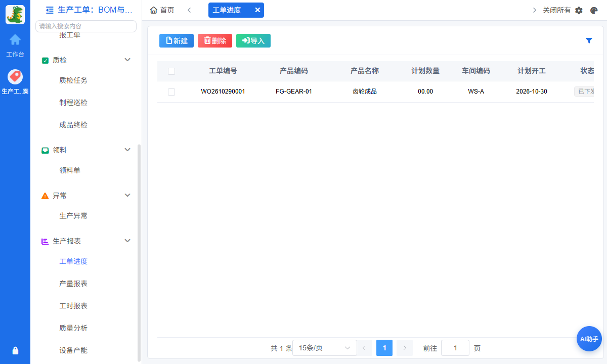607x364 pixels.
Task: Click the 新建 button
Action: point(177,41)
